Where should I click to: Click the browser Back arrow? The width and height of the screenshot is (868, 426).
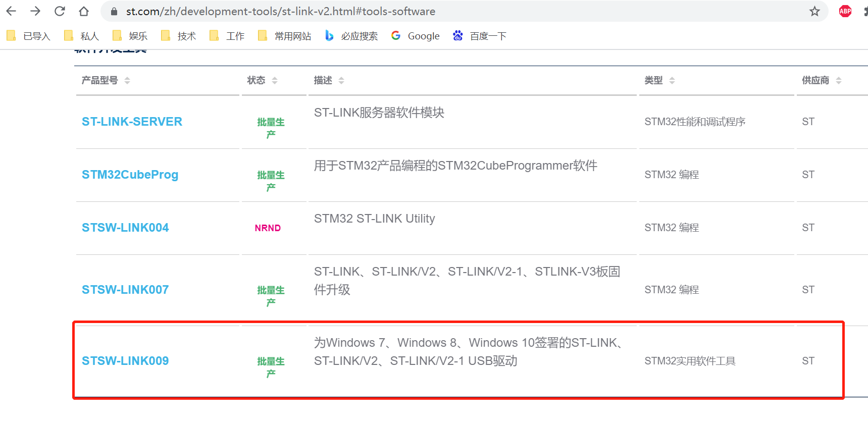coord(11,11)
